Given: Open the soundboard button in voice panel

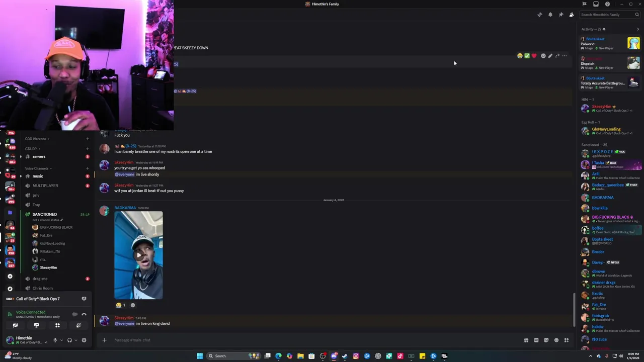Looking at the screenshot, I should (x=78, y=325).
